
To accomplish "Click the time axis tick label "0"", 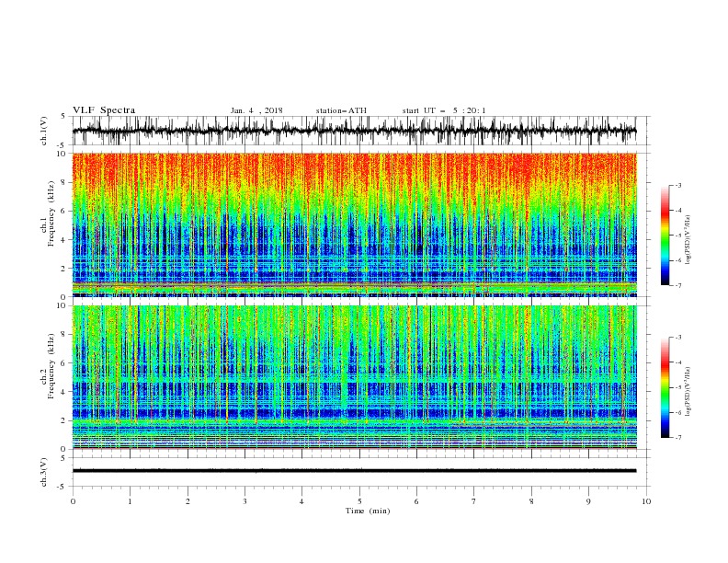I will 73,501.
